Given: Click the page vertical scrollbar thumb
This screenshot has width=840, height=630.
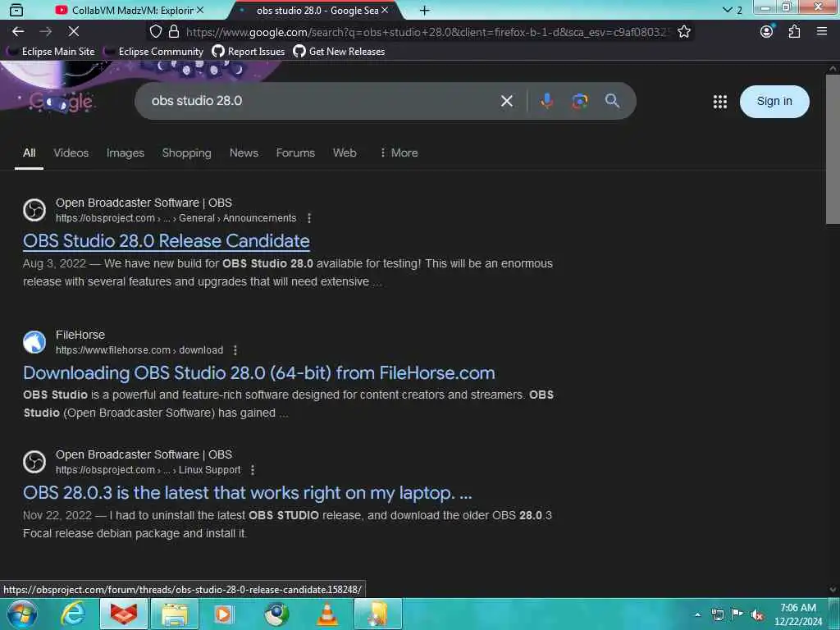Looking at the screenshot, I should click(833, 149).
